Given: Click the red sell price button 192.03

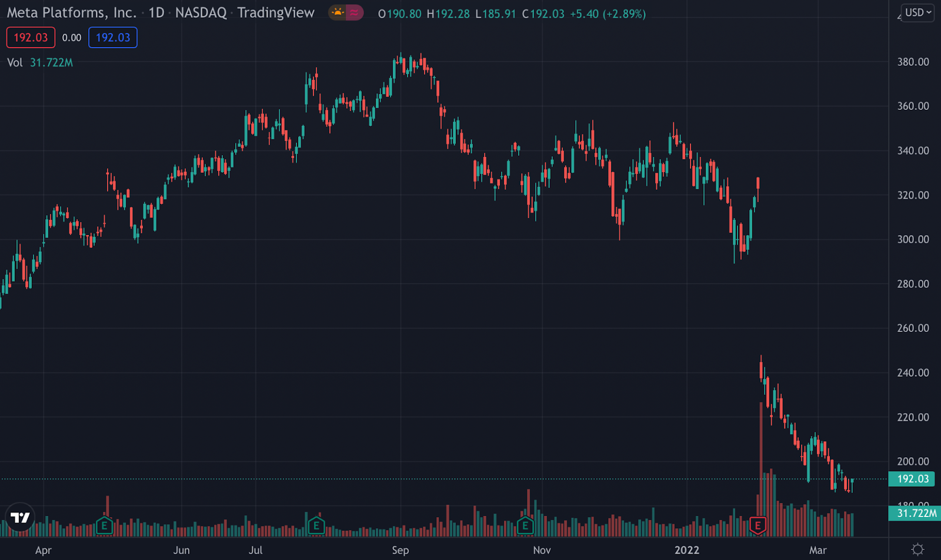Looking at the screenshot, I should [31, 38].
